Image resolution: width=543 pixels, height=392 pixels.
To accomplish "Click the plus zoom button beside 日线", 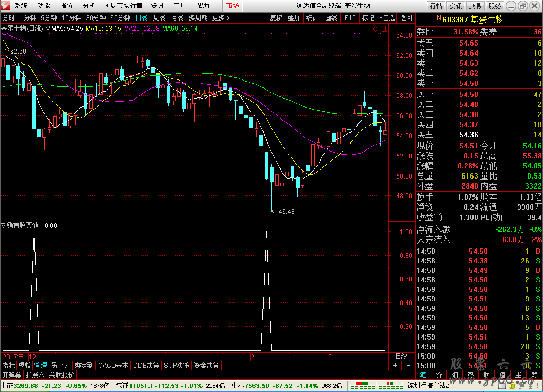I will (395, 366).
